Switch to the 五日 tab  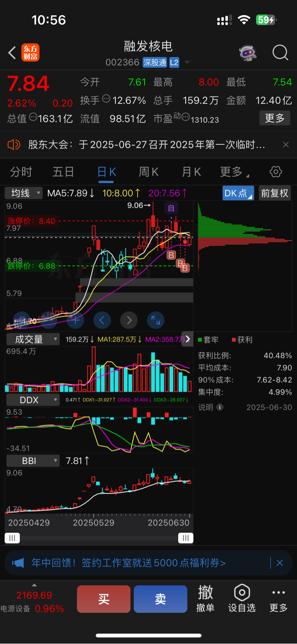click(63, 172)
